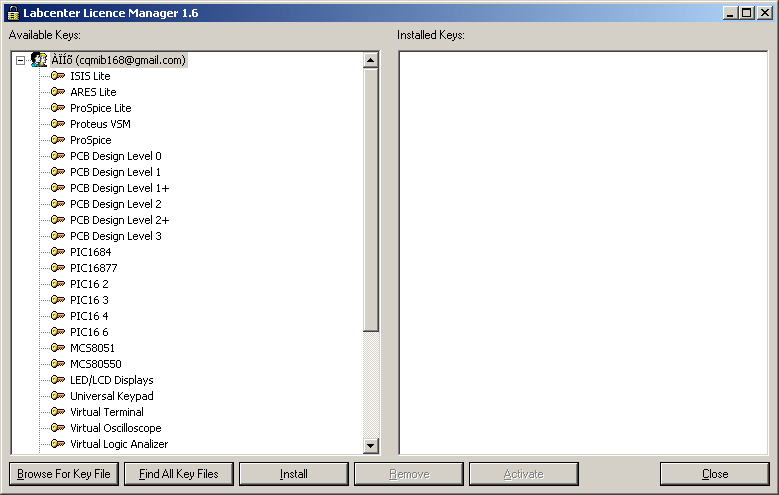Select the PIC16 4 key text

pyautogui.click(x=89, y=316)
